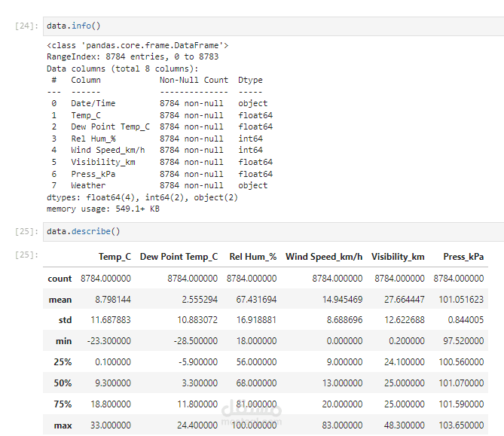Click 50% Temp_C value 9.300000

click(x=113, y=383)
